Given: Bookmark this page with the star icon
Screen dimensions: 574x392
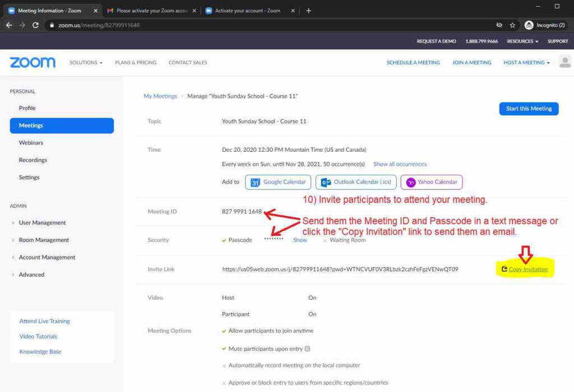Looking at the screenshot, I should tap(512, 25).
